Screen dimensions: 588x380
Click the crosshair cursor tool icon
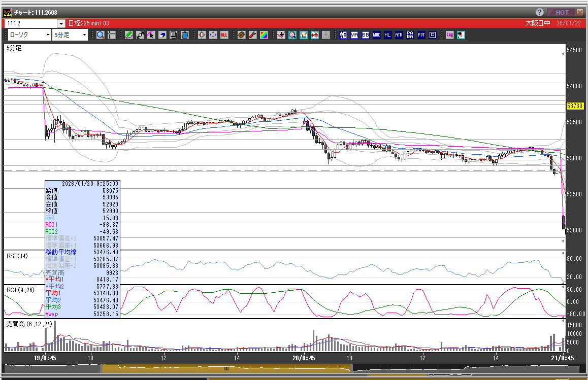tap(112, 35)
